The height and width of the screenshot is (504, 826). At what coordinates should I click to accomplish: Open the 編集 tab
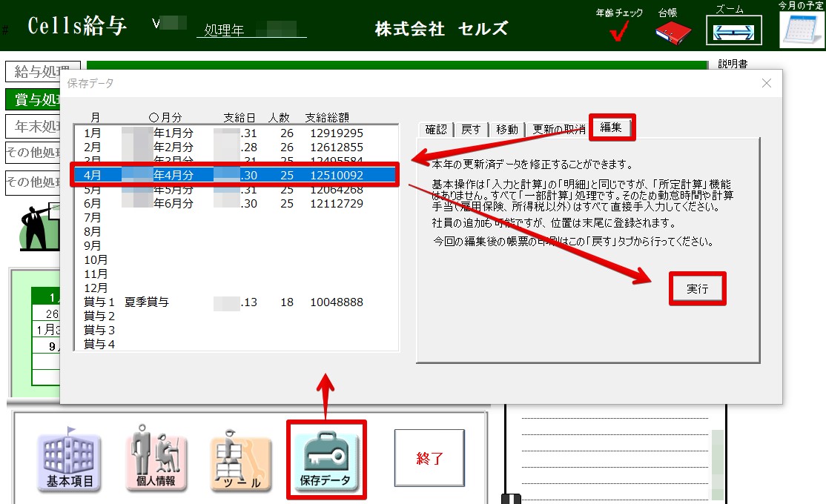click(x=611, y=127)
